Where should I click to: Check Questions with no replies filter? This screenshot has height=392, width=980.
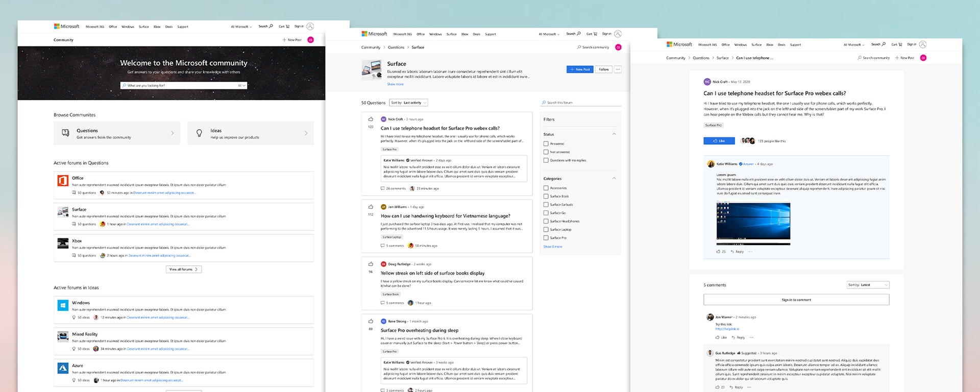(x=546, y=160)
